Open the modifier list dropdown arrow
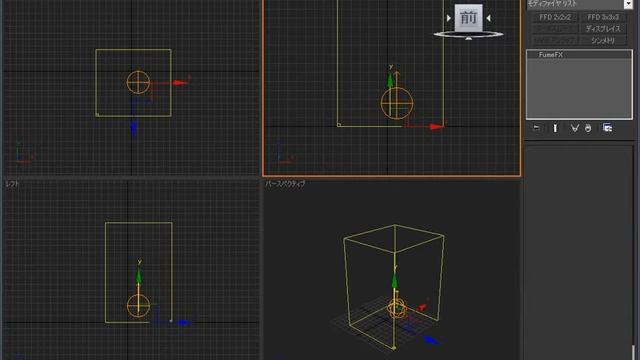 [x=628, y=4]
